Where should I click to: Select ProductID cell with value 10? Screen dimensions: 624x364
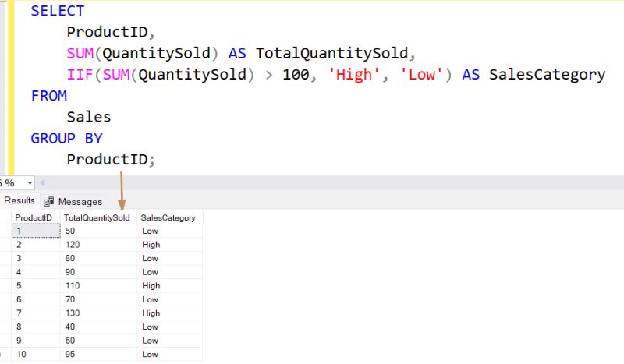[36, 354]
